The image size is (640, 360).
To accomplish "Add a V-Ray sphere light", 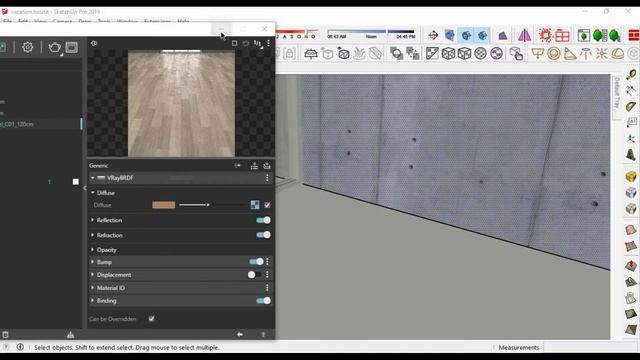I will tap(553, 53).
